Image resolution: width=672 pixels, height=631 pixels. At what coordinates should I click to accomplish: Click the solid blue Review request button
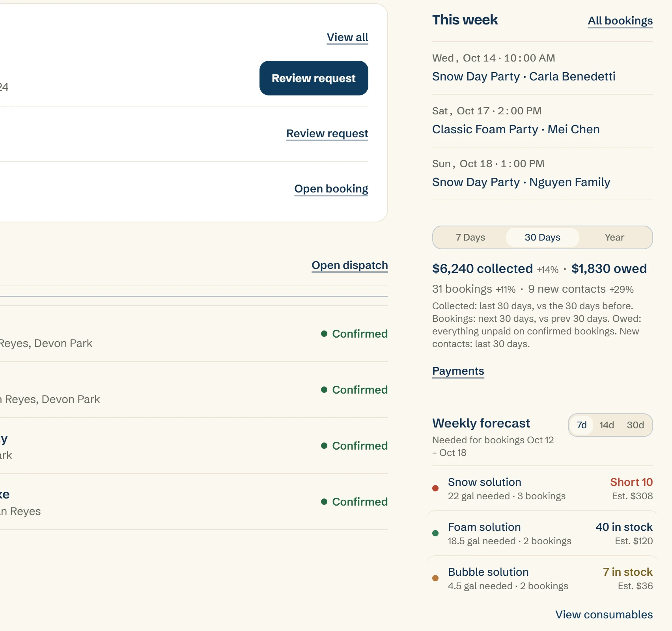pos(314,78)
